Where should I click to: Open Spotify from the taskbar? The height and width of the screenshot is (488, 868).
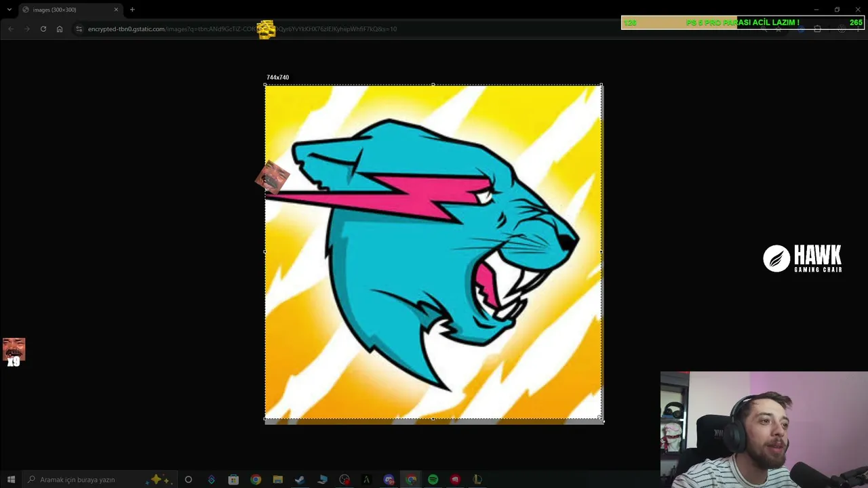click(433, 480)
